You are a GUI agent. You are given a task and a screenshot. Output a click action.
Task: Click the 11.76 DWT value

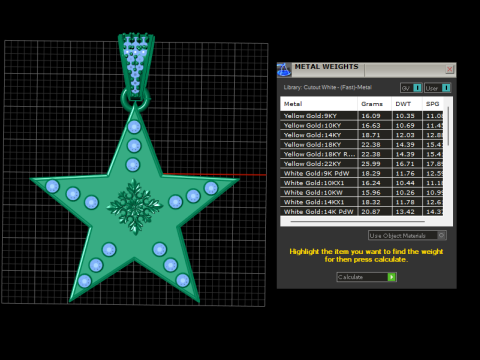pos(405,174)
